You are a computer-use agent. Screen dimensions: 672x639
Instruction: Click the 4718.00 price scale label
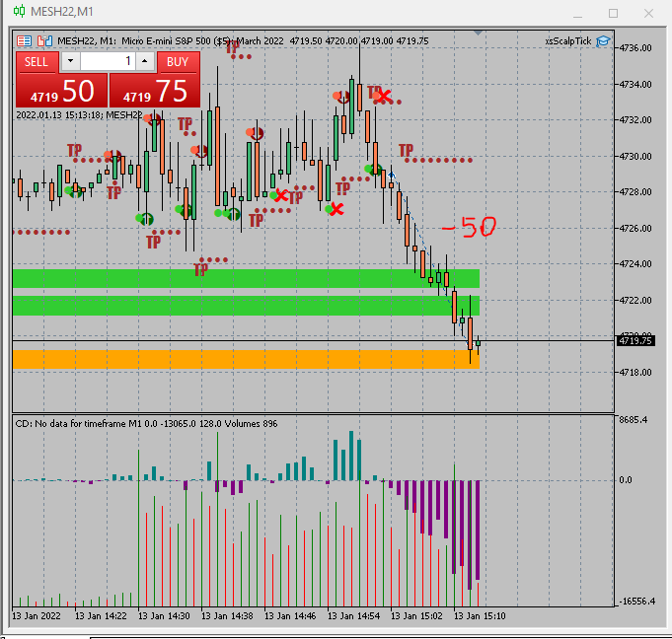(x=635, y=372)
